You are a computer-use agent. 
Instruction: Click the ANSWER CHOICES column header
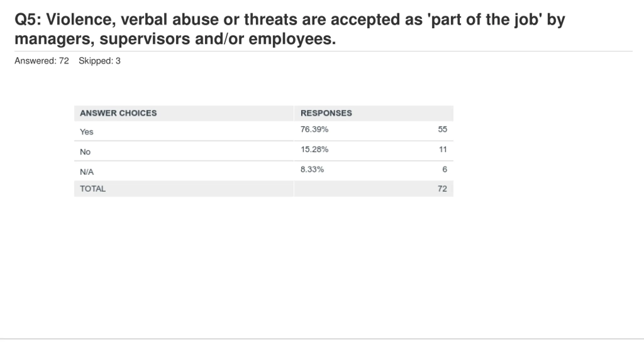pyautogui.click(x=118, y=113)
